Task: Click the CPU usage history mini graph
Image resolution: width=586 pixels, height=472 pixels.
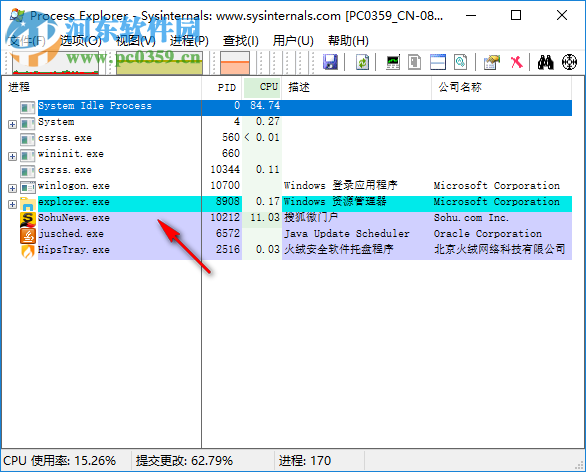Action: coord(55,62)
